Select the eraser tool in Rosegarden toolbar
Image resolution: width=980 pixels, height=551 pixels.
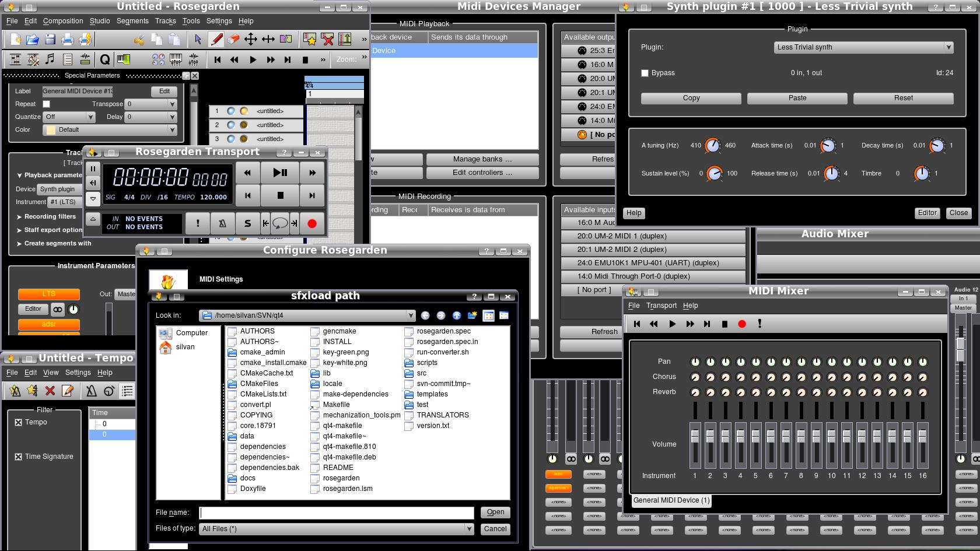[233, 39]
